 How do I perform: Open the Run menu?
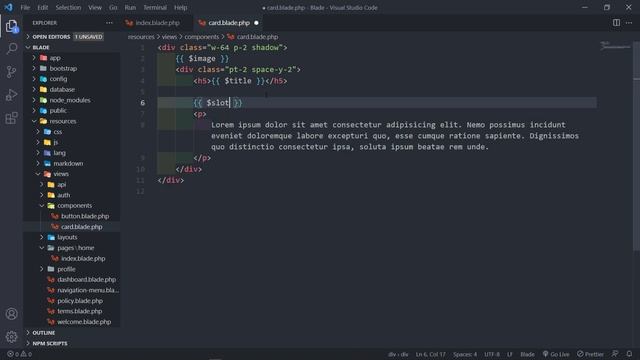130,7
